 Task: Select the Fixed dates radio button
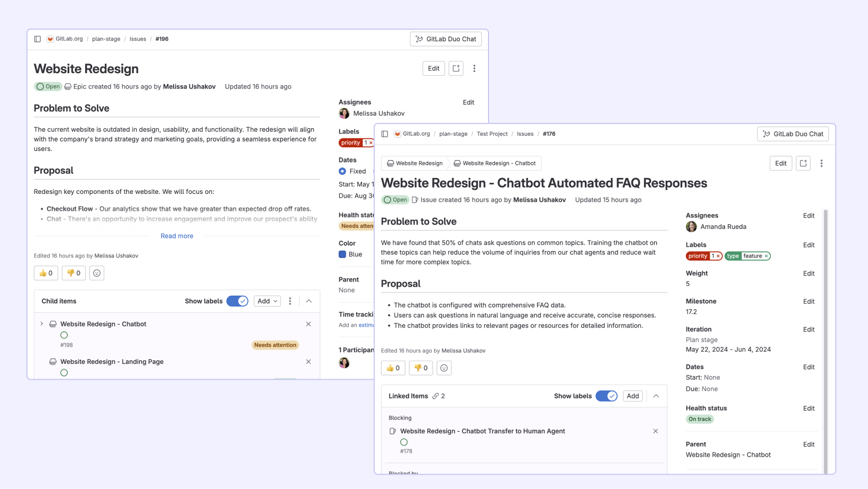pyautogui.click(x=341, y=171)
